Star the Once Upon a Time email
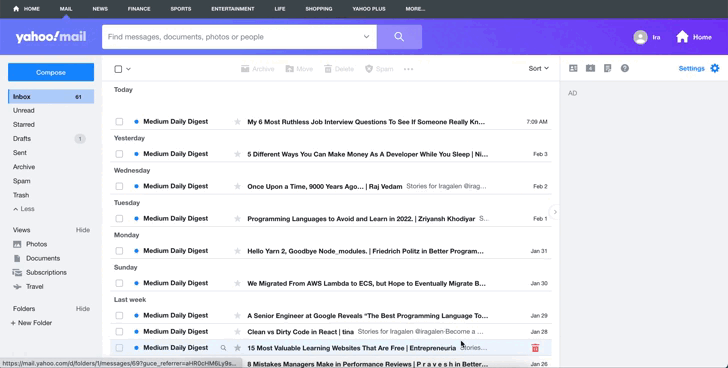This screenshot has width=728, height=368. (x=237, y=186)
